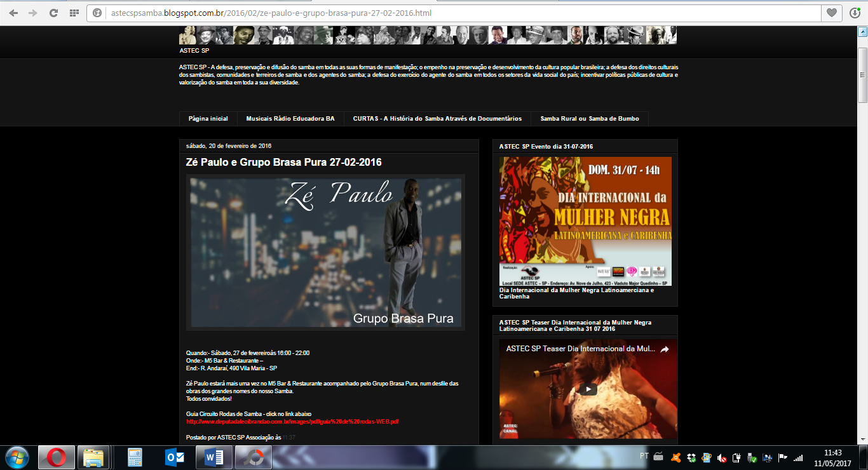
Task: Unmute sound via the volume tray icon
Action: click(x=722, y=457)
